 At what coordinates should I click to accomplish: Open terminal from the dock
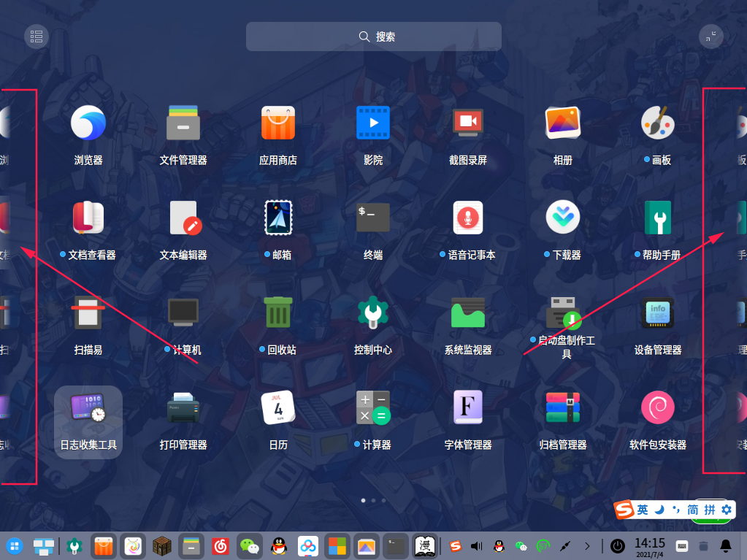click(x=396, y=546)
